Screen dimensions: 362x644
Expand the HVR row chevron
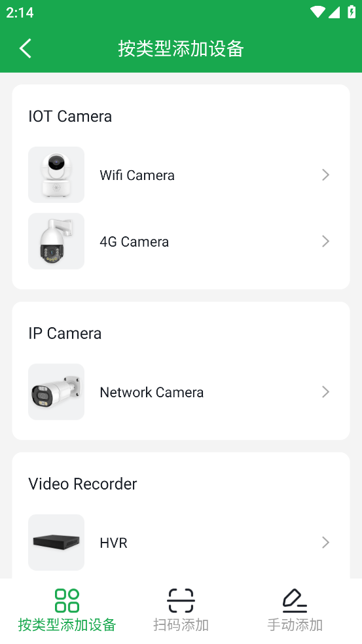click(x=325, y=543)
